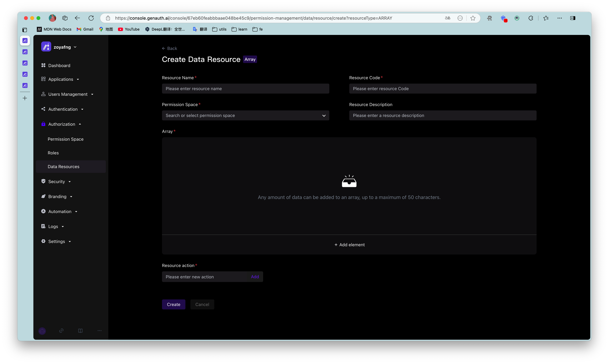Open three-dots menu at sidebar bottom
Screen dimensions: 609x364
pos(99,331)
